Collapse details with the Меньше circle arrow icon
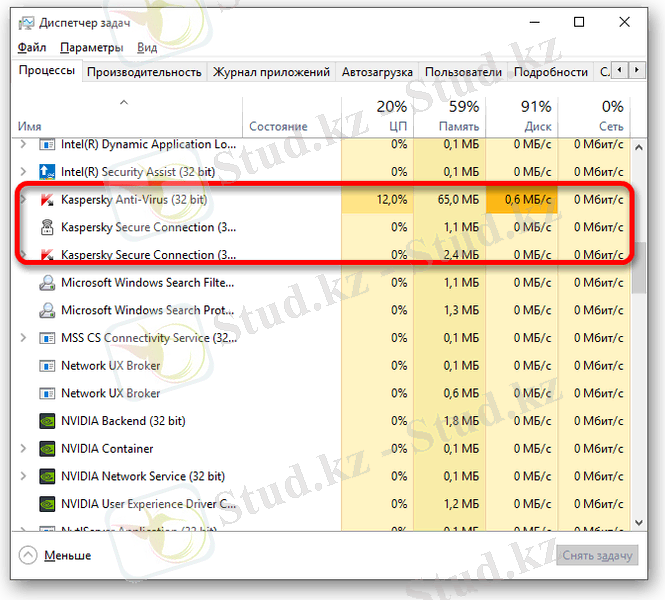The height and width of the screenshot is (600, 665). tap(28, 555)
